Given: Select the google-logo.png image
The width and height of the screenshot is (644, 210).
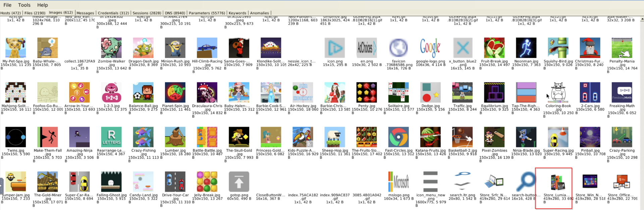Looking at the screenshot, I should [x=430, y=48].
